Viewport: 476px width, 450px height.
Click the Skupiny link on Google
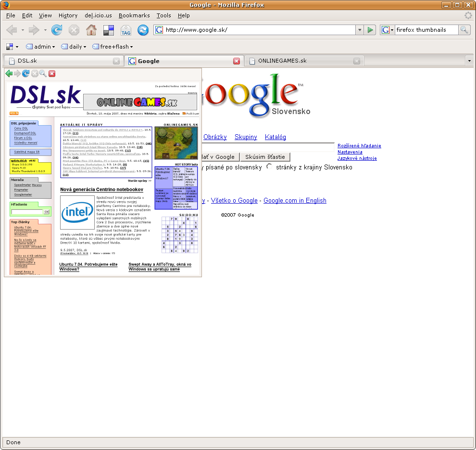[246, 137]
